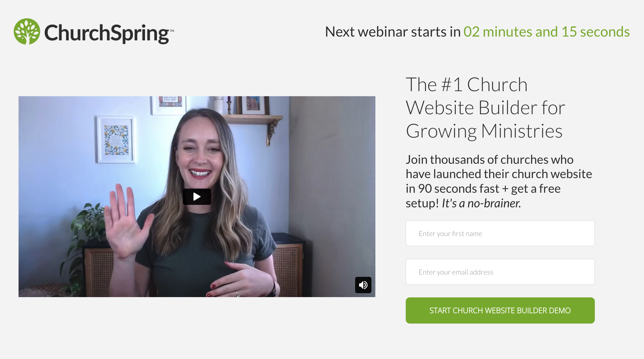Screen dimensions: 644x359
Task: Click the 'Growing Ministries' heading line
Action: point(484,131)
